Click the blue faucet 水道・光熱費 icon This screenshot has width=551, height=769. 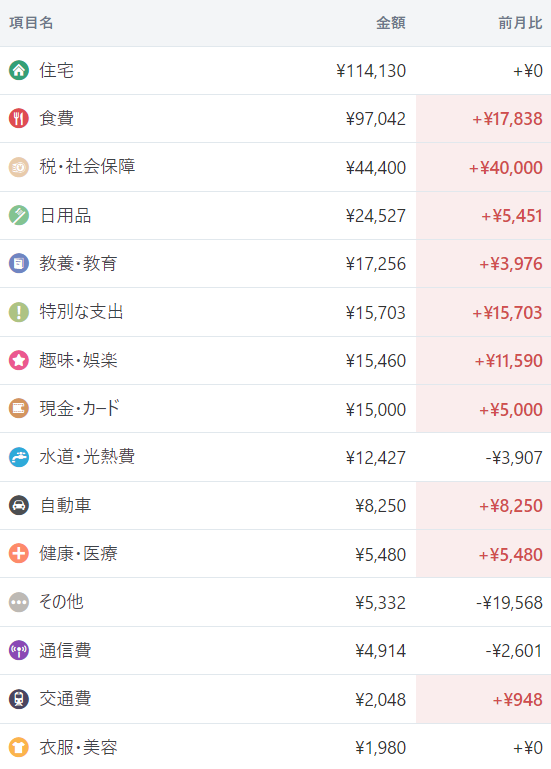coord(19,457)
